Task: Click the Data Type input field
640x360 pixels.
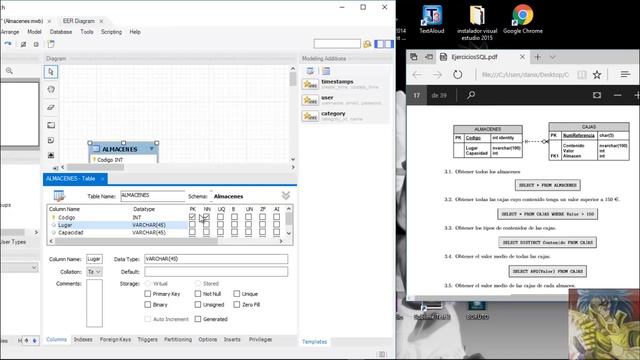Action: [x=216, y=259]
